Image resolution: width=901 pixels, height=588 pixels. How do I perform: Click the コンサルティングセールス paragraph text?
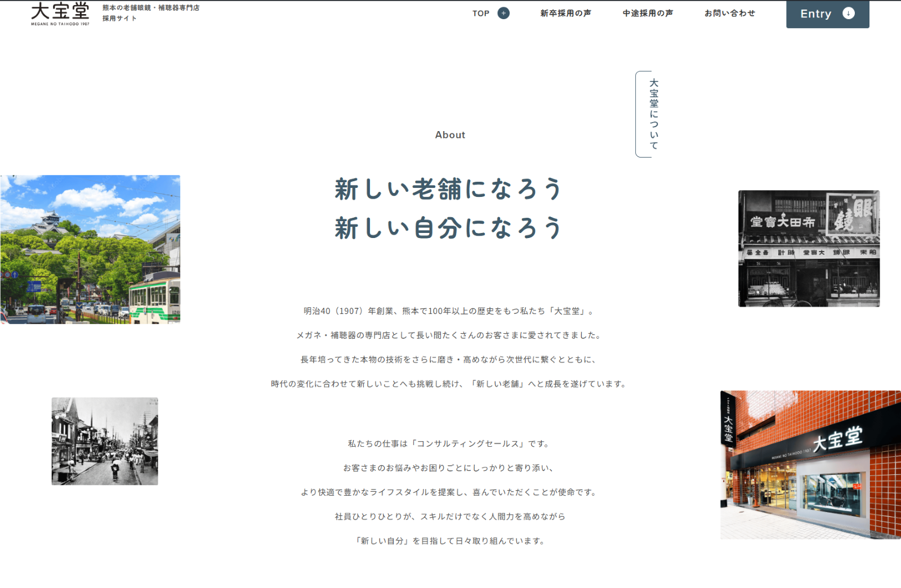pos(449,443)
